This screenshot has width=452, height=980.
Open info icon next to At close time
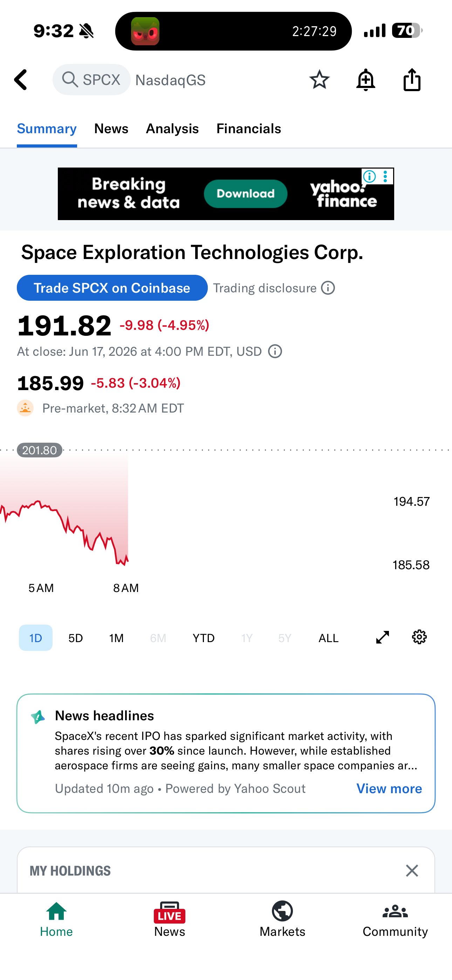[275, 351]
